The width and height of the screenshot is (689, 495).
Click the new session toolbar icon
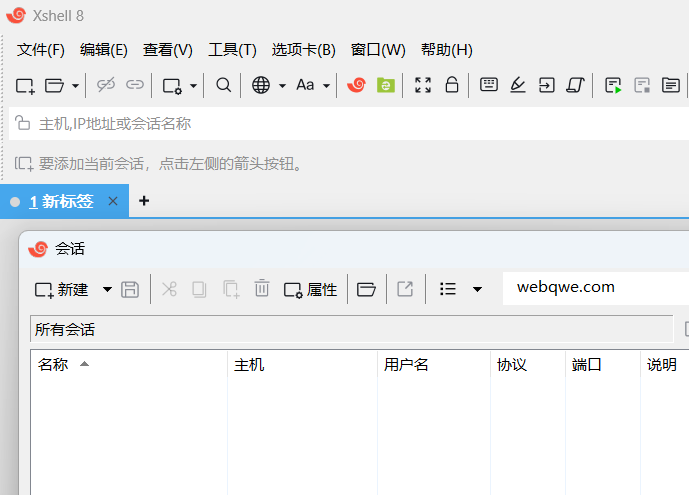[x=25, y=85]
